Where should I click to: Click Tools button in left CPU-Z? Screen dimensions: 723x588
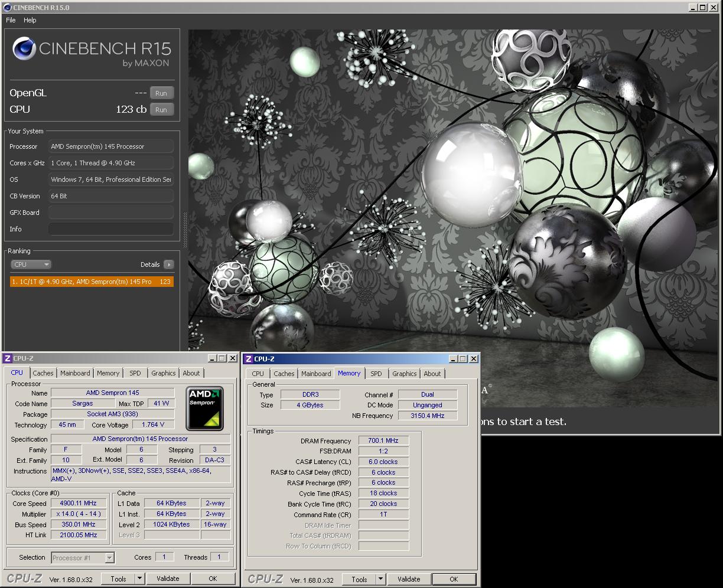(x=119, y=579)
